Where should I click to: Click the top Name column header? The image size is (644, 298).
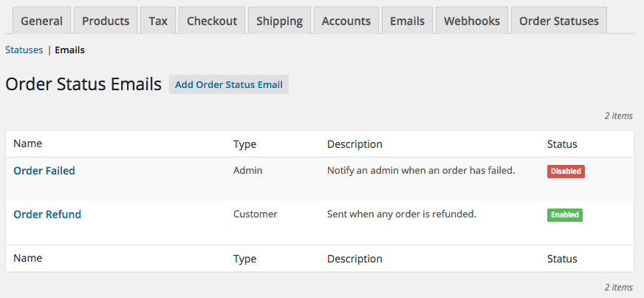click(x=27, y=143)
